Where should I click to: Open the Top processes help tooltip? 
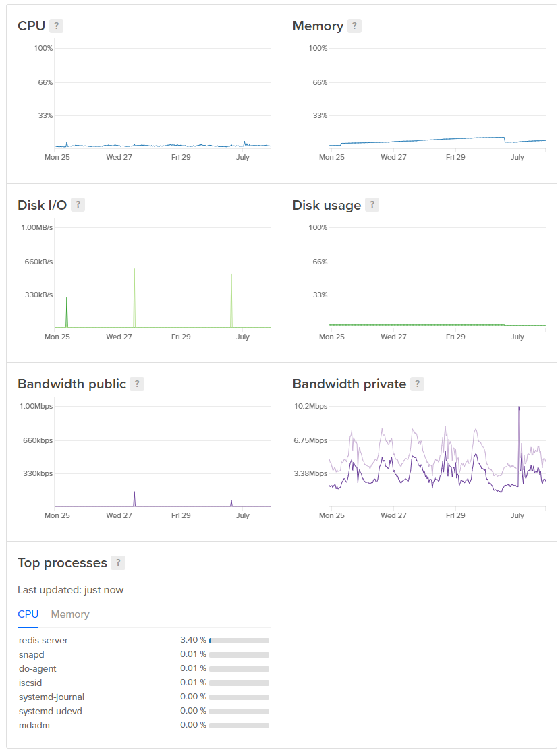click(x=117, y=562)
